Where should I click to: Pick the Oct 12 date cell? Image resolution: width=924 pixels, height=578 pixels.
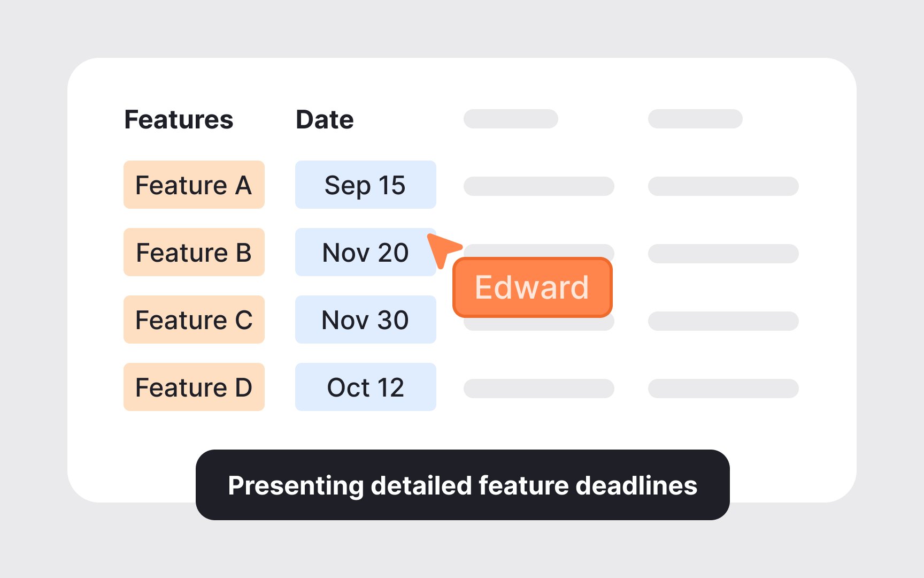pyautogui.click(x=365, y=387)
